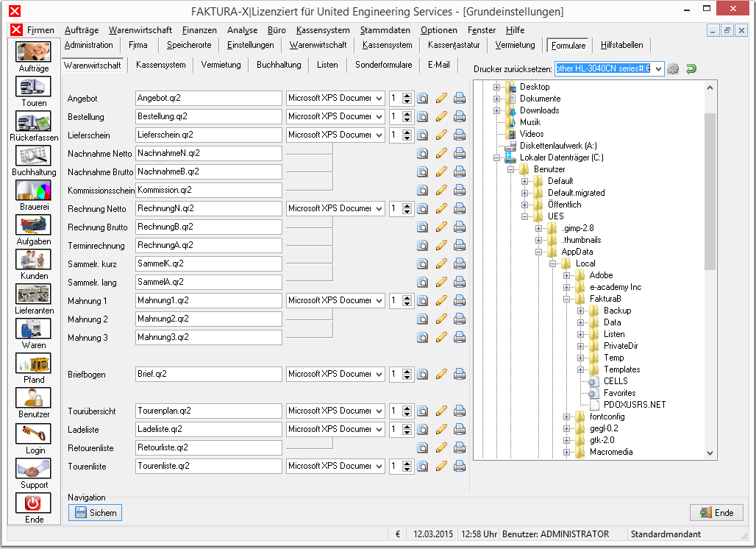Image resolution: width=756 pixels, height=549 pixels.
Task: Click green reset arrow next to printer dropdown
Action: pos(691,69)
